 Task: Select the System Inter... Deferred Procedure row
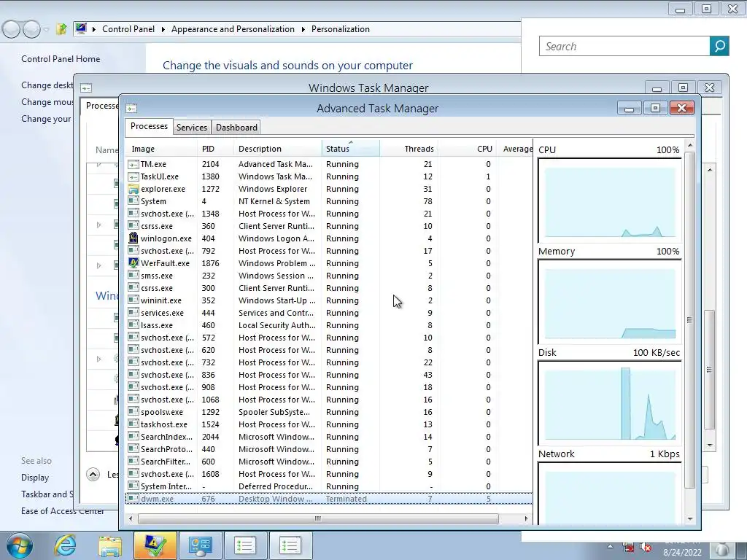(329, 486)
